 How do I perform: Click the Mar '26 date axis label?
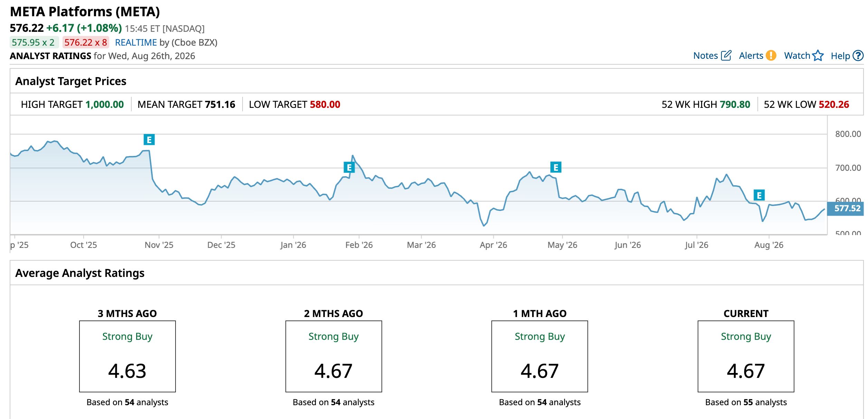(421, 245)
